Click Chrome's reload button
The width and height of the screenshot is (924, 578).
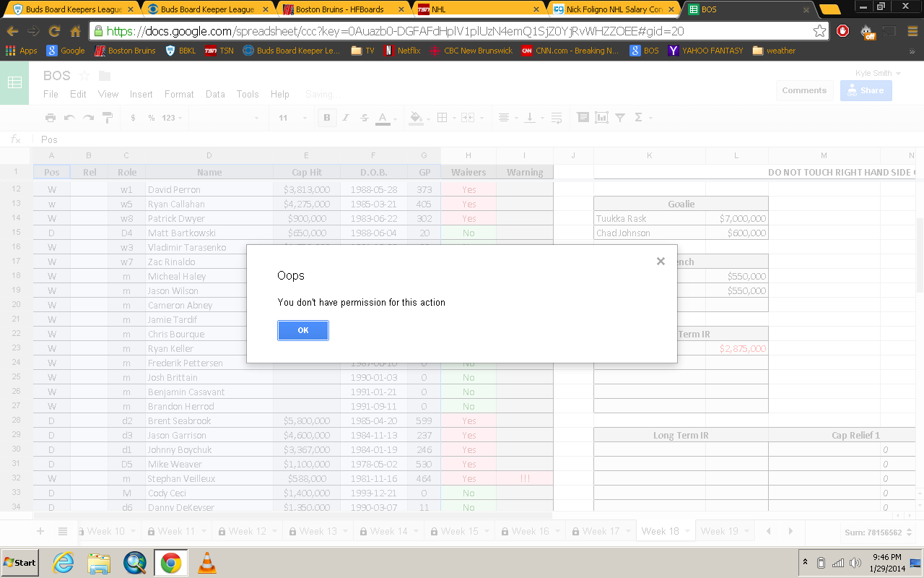[54, 31]
